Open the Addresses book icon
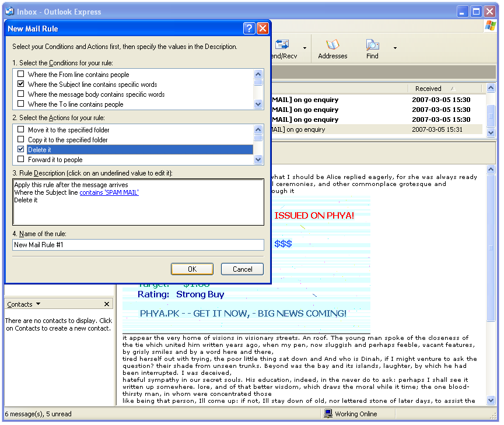 click(x=332, y=45)
